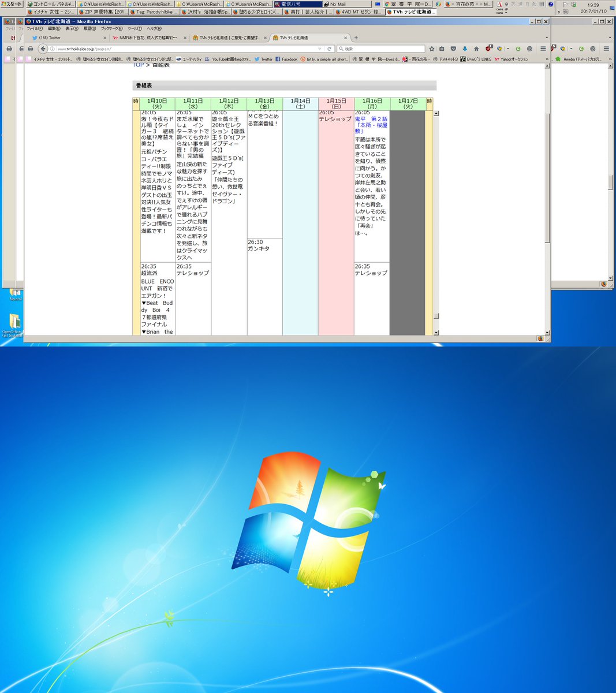616x693 pixels.
Task: Close the NMB木下百花 Yahoo tab
Action: [x=185, y=38]
